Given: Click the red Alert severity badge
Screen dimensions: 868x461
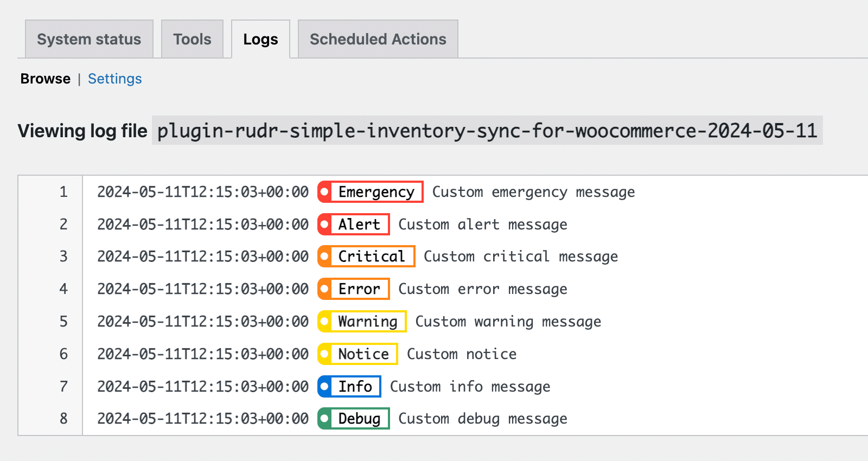Looking at the screenshot, I should [354, 225].
